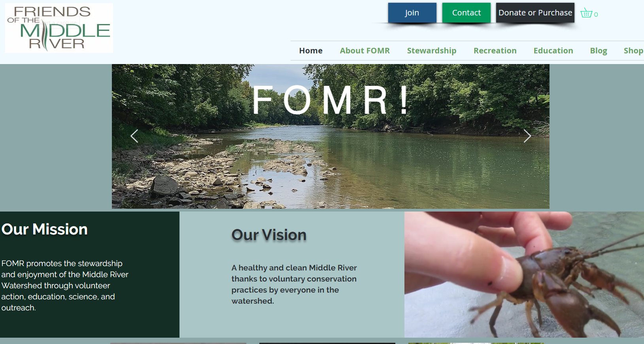Click the FOMR! slideshow title text
This screenshot has width=644, height=344.
coord(331,100)
